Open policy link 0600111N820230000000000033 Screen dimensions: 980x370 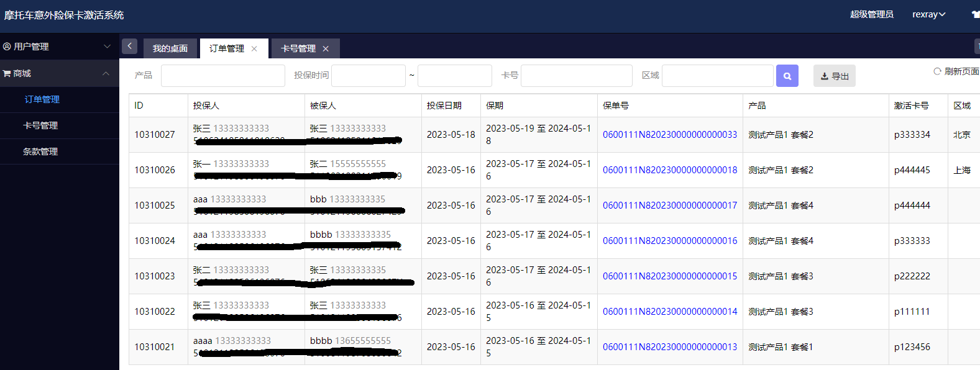click(x=669, y=135)
